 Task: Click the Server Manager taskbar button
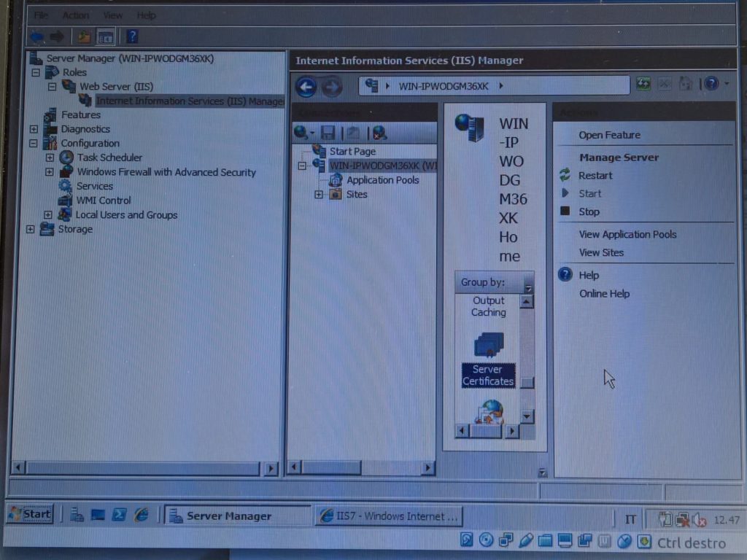(x=237, y=516)
